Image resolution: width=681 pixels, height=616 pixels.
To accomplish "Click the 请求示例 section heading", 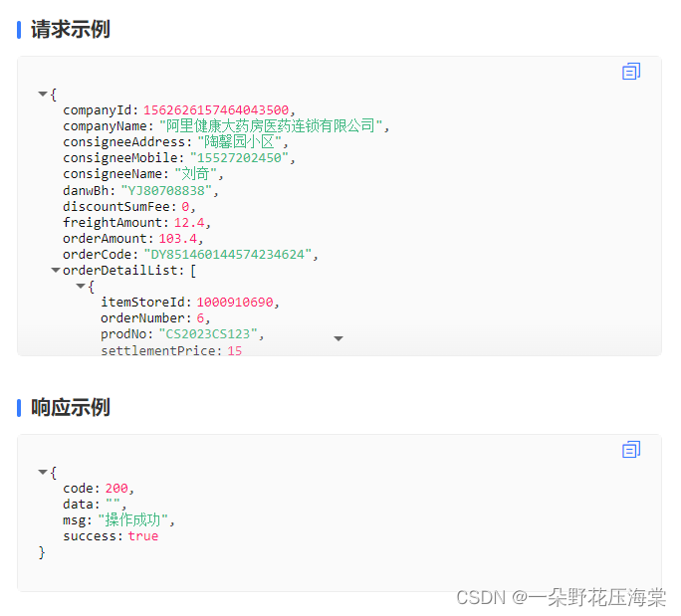I will point(71,30).
